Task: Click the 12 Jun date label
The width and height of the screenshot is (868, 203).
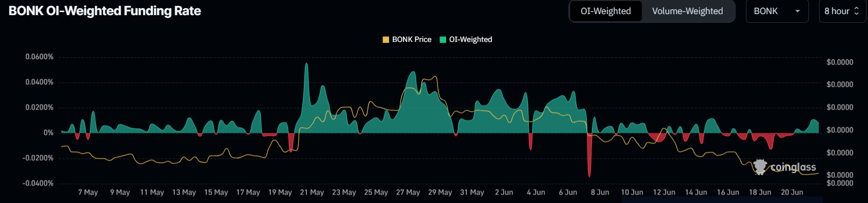Action: point(664,192)
